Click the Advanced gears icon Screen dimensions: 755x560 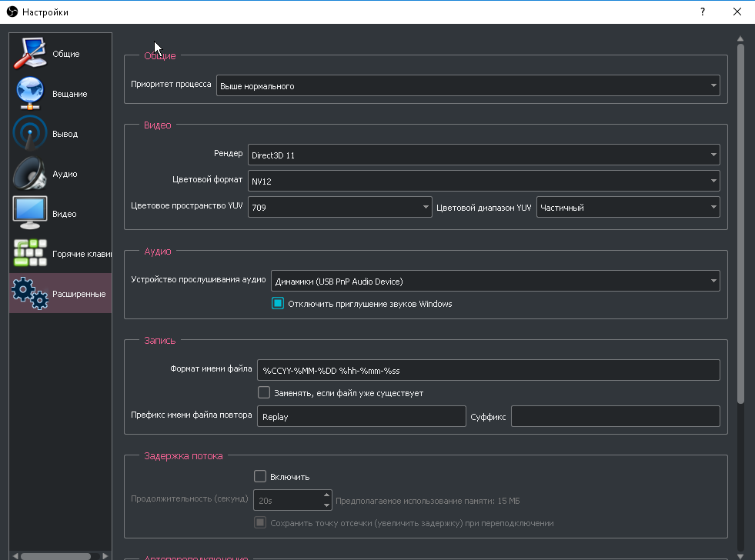click(x=30, y=294)
